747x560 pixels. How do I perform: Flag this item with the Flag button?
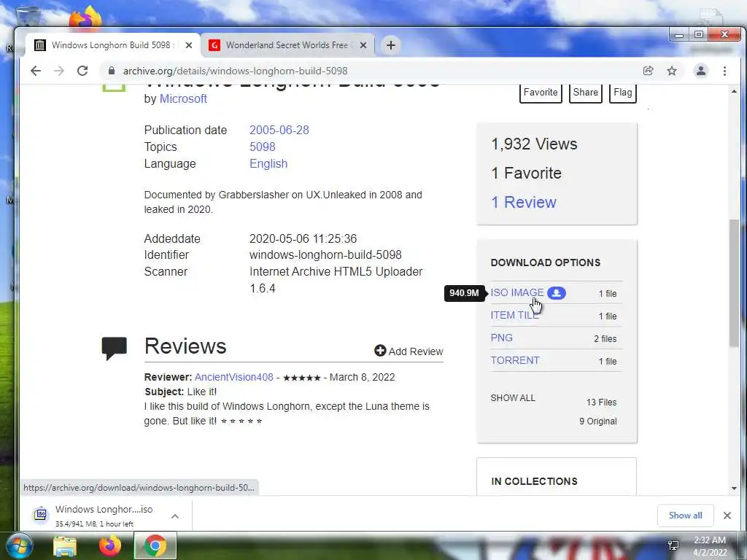(623, 93)
